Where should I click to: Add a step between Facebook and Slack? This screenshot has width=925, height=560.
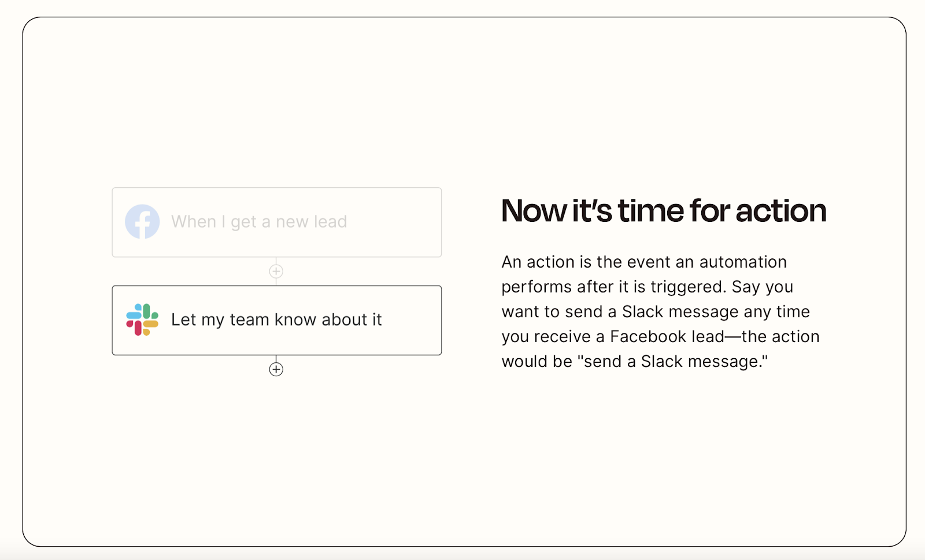[276, 271]
